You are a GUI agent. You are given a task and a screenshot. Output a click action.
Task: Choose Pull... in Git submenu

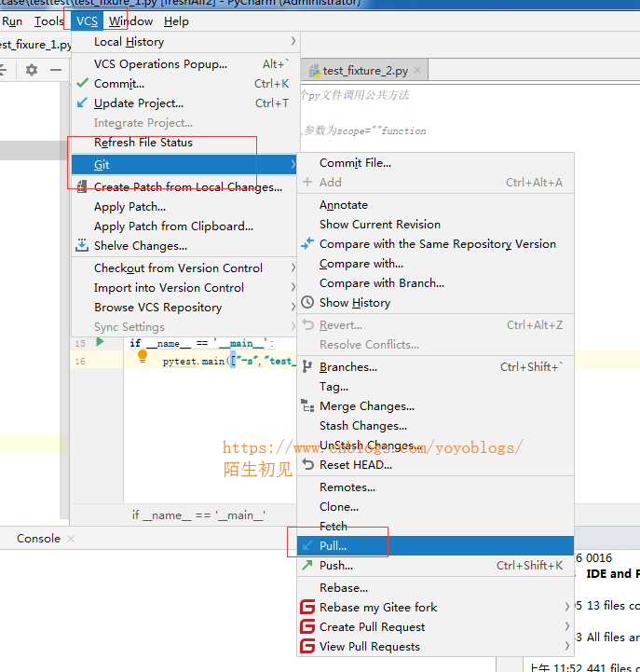435,545
